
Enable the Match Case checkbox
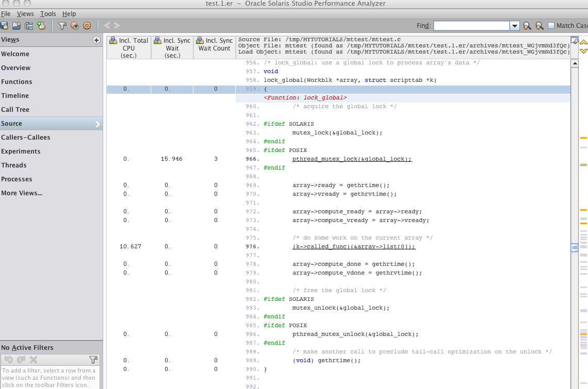[551, 25]
